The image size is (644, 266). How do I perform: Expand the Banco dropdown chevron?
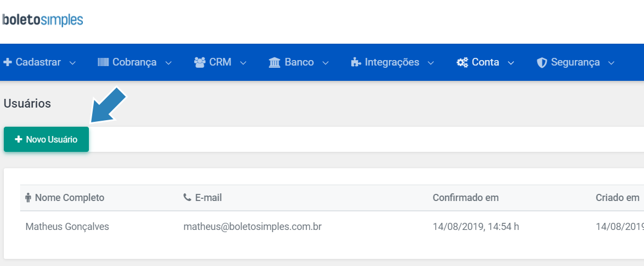click(x=326, y=63)
